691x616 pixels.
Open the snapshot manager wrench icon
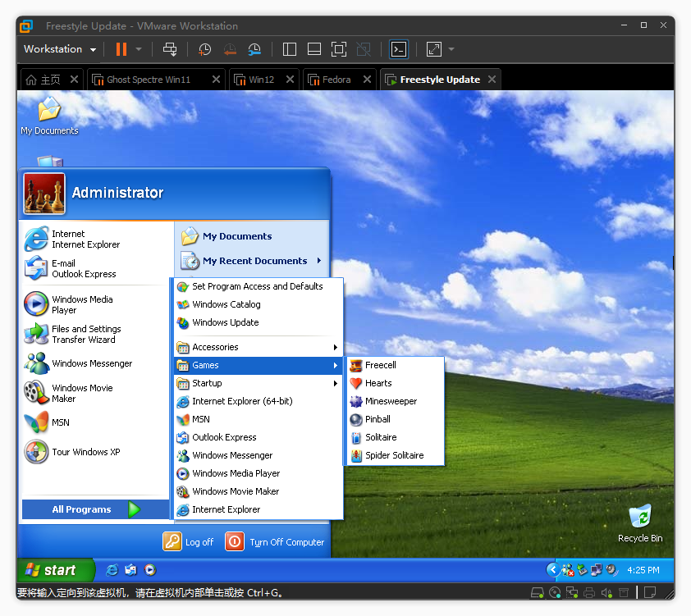254,49
